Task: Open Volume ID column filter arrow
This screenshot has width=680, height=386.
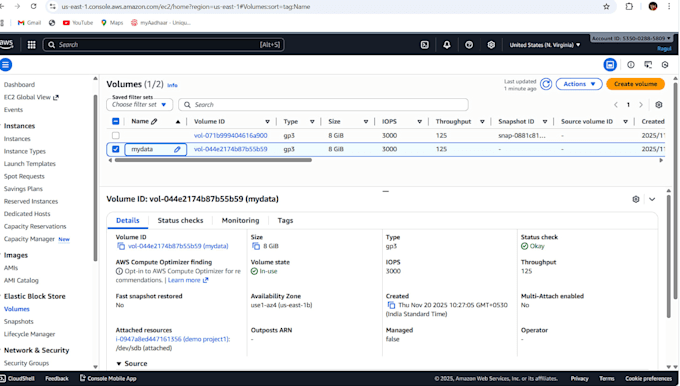Action: [267, 121]
